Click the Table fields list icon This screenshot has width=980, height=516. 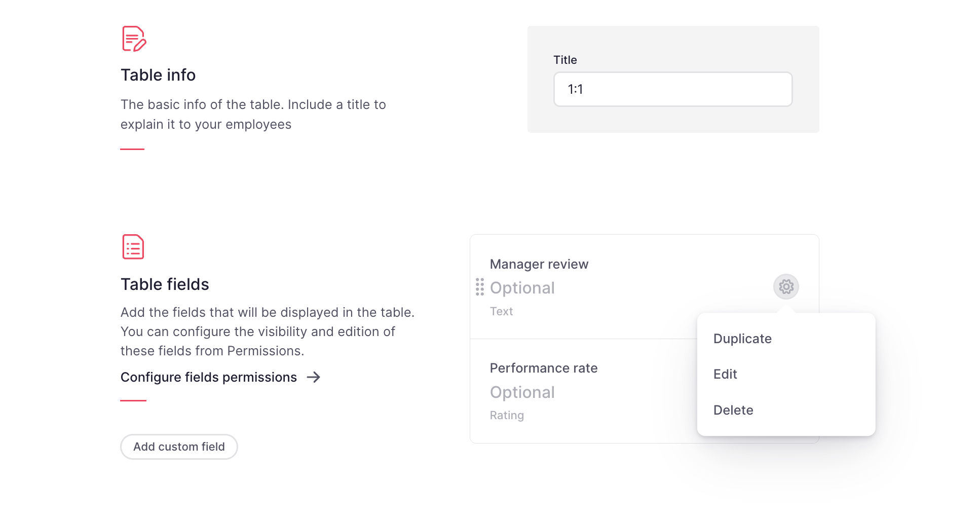pyautogui.click(x=133, y=247)
